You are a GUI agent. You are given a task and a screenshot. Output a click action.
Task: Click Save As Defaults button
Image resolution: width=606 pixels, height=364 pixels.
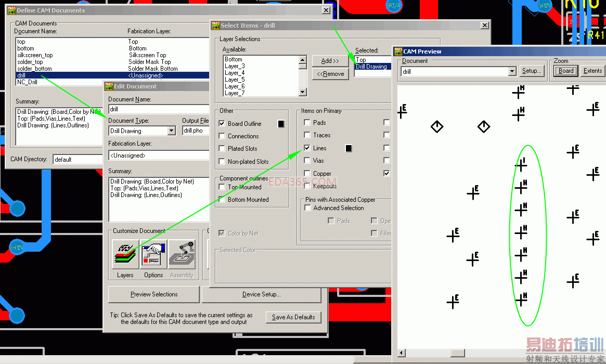[293, 317]
